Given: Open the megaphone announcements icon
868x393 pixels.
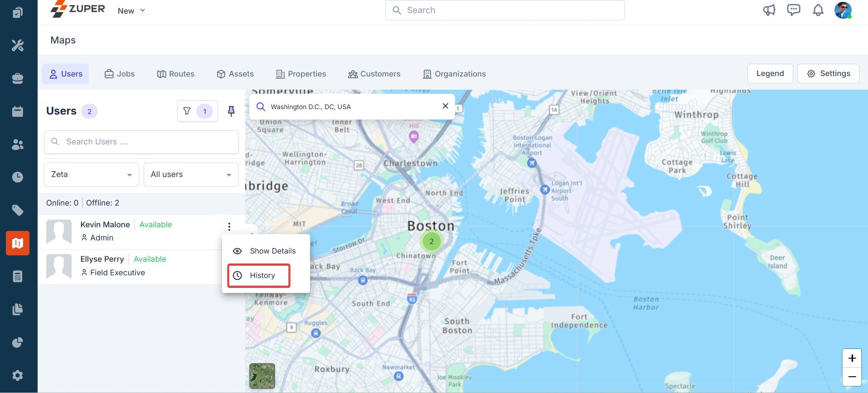Looking at the screenshot, I should pos(769,10).
